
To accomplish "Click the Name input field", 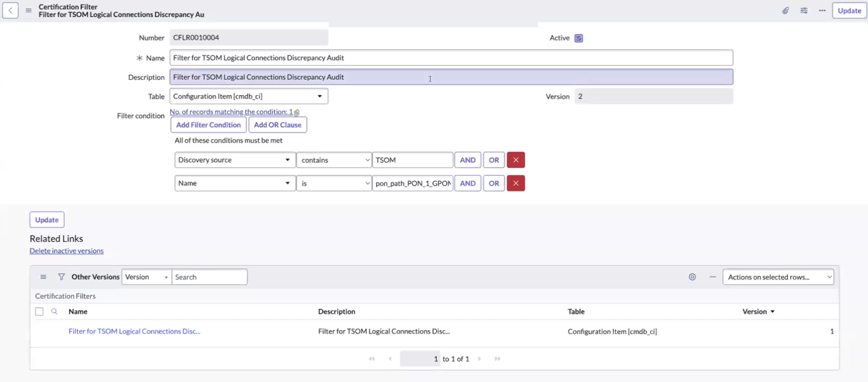I will [451, 58].
